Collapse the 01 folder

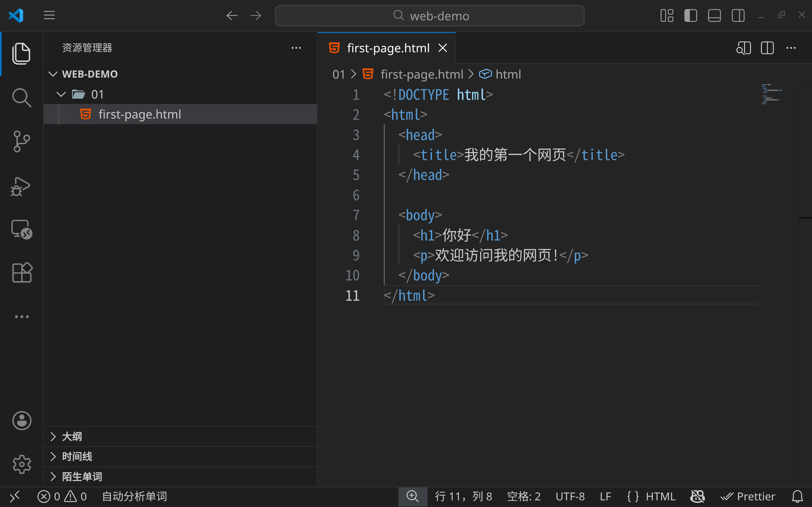click(x=61, y=94)
